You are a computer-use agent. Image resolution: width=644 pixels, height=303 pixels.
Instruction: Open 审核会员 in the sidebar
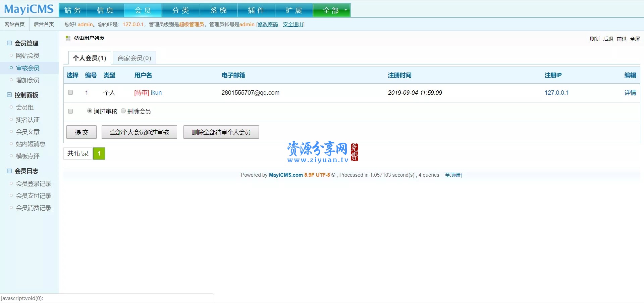click(x=28, y=68)
